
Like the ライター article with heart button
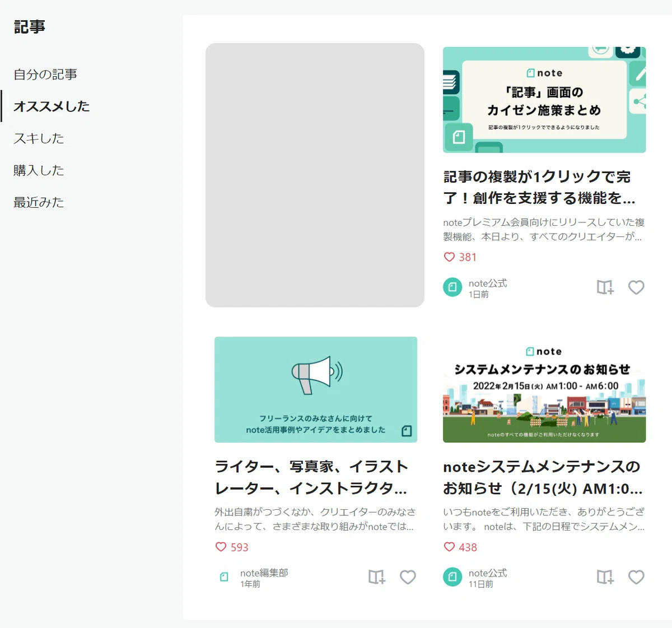click(x=408, y=577)
